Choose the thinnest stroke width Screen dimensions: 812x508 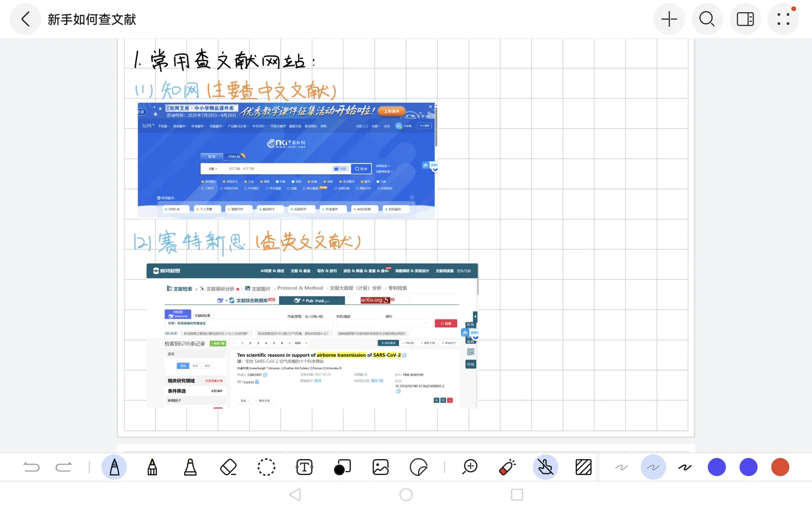621,467
